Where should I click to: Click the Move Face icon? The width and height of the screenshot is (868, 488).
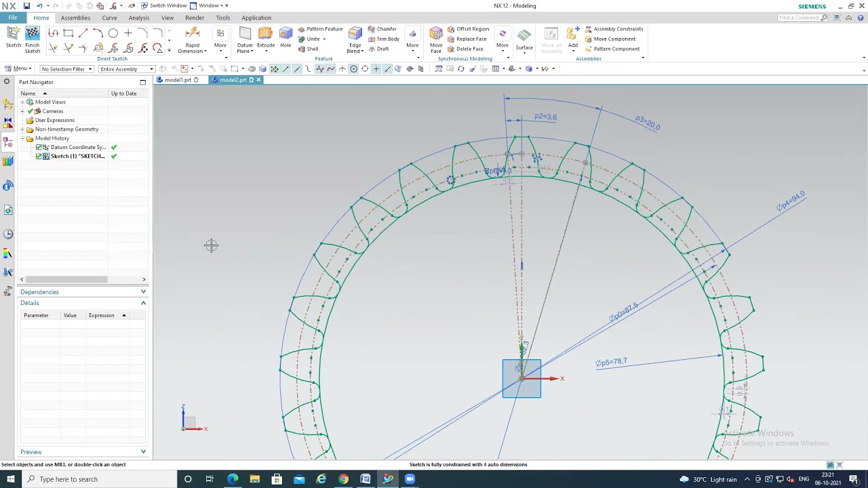pos(436,34)
